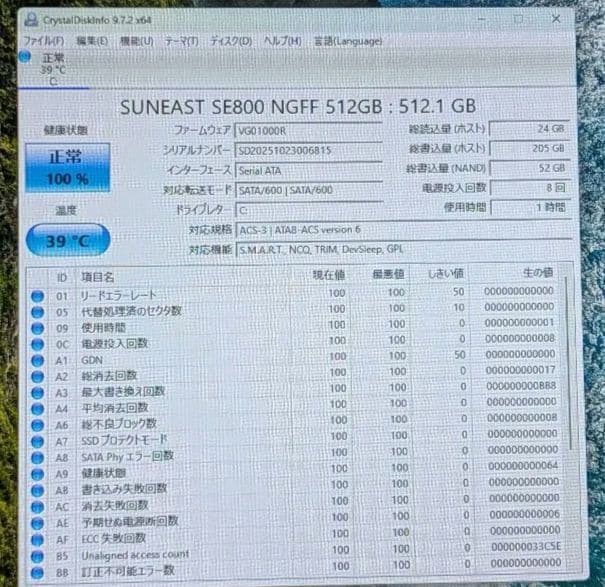
Task: Click status icon of row A9 健康状態
Action: (x=37, y=474)
